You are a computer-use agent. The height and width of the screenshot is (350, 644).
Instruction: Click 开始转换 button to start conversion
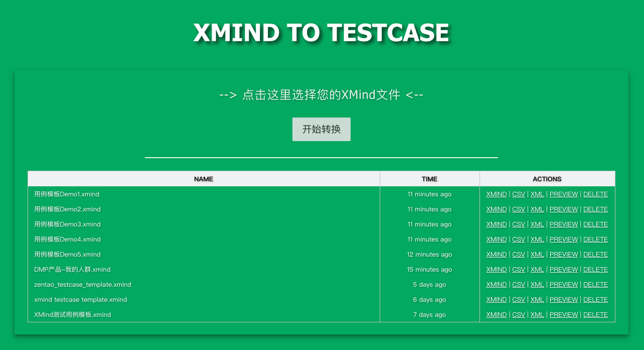[x=321, y=129]
